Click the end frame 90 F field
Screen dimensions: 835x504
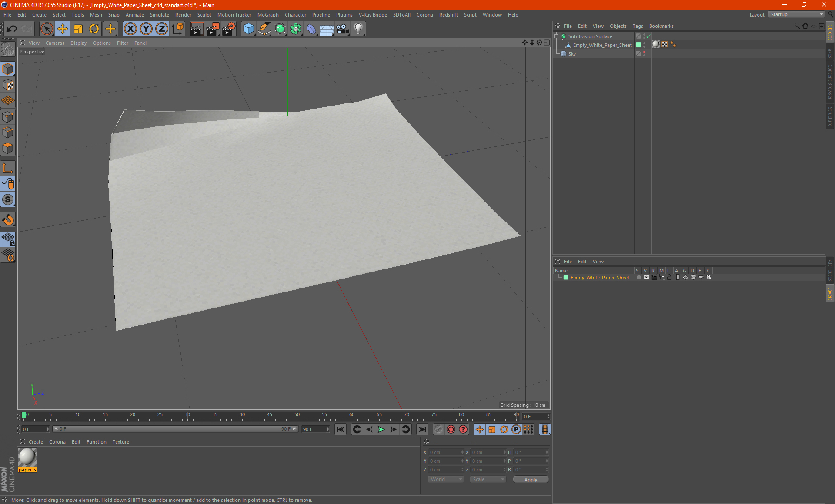pos(316,429)
